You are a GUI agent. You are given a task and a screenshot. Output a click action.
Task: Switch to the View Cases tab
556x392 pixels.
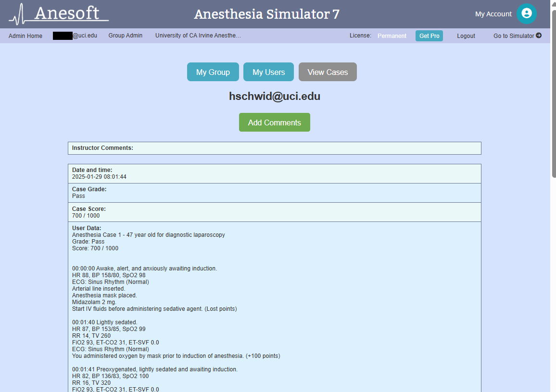coord(328,72)
